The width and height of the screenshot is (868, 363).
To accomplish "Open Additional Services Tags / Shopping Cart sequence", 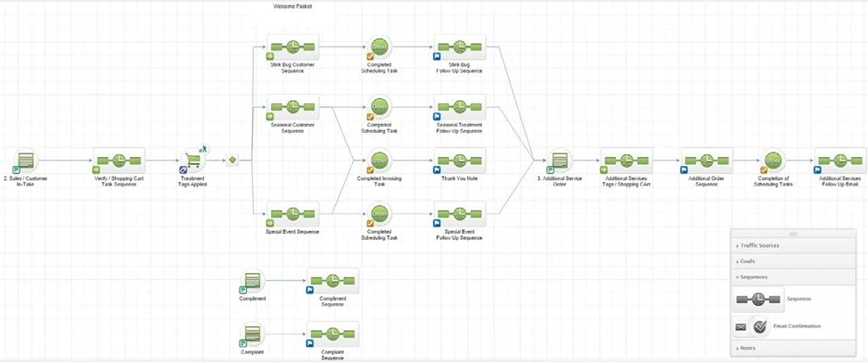I will [x=626, y=161].
